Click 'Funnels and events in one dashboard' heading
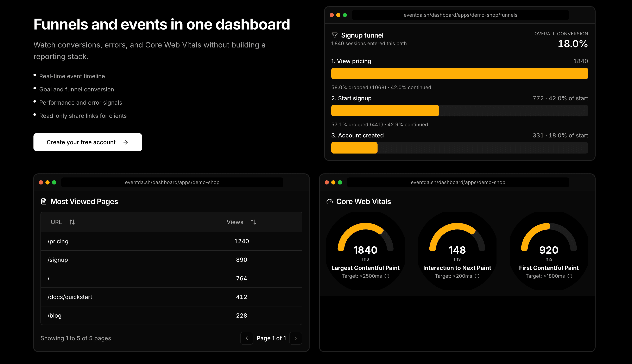Screen dimensions: 632x364 click(x=162, y=25)
